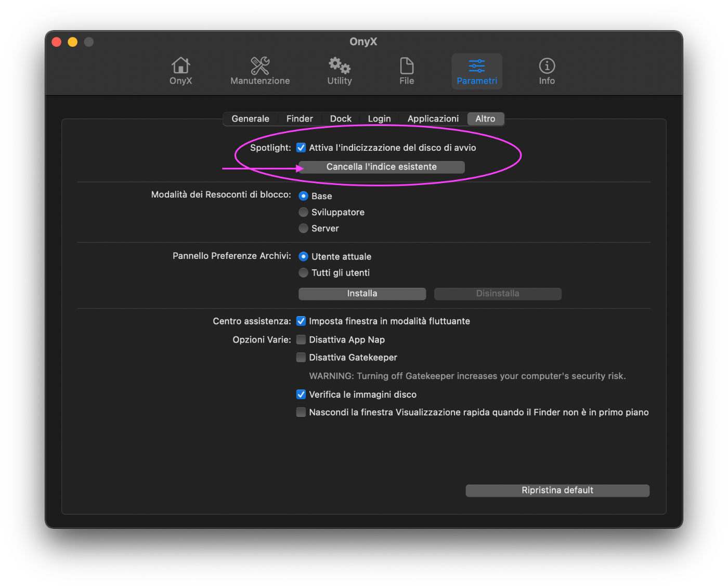
Task: Select the Sviluppatore crash report mode
Action: (304, 212)
